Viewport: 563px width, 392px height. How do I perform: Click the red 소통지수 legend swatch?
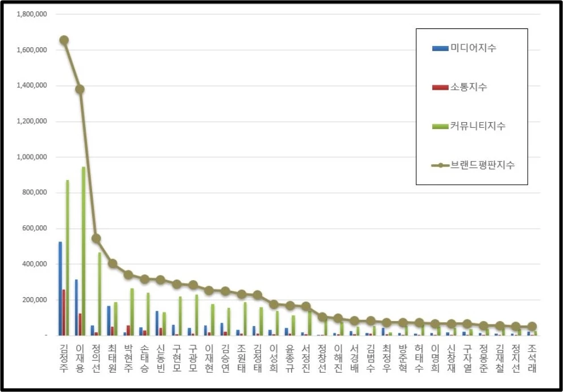tap(440, 87)
